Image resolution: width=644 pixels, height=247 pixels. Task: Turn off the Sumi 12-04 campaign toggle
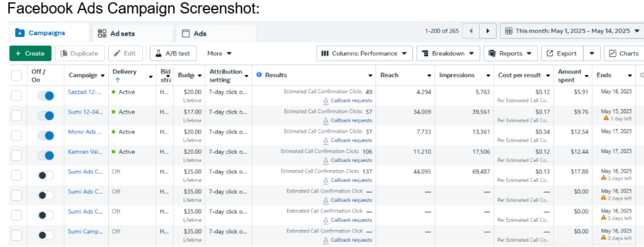(45, 116)
